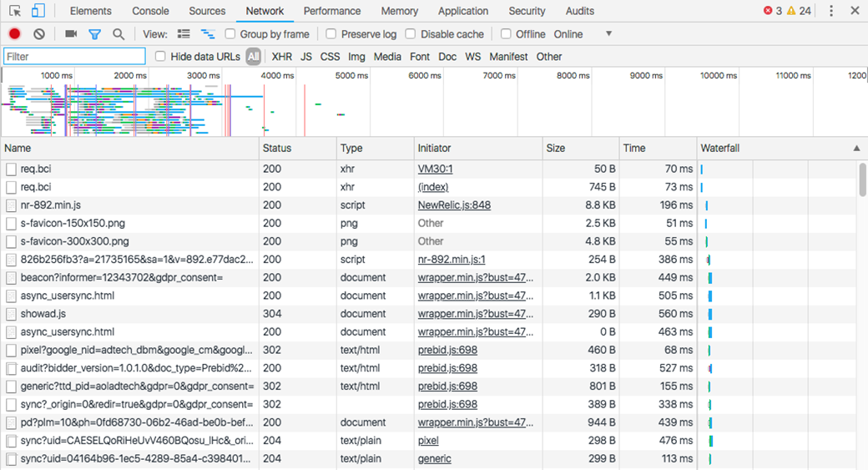Open the network search magnifier
868x470 pixels.
coord(119,34)
